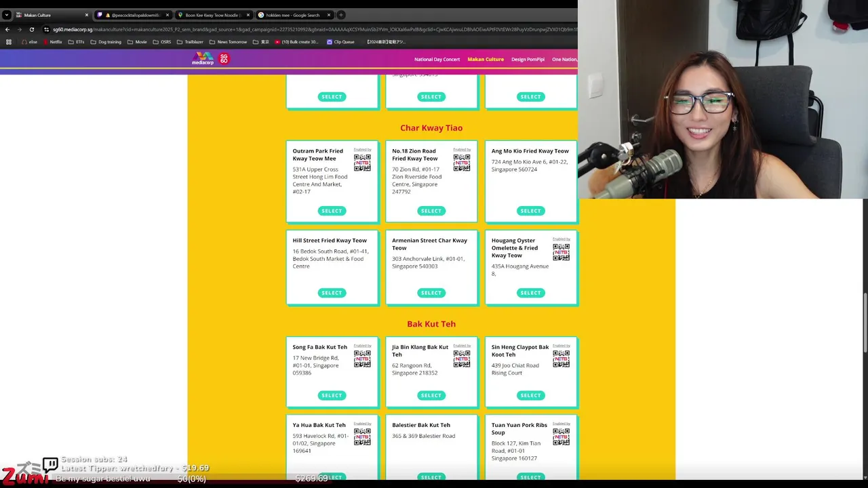Expand the Movie bookmark folder
The width and height of the screenshot is (868, 488).
pyautogui.click(x=136, y=42)
